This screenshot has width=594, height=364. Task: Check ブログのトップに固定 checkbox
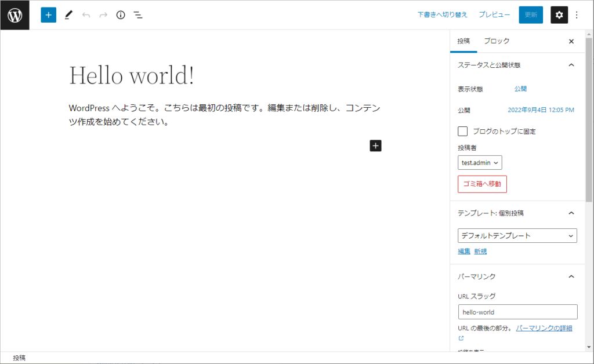[463, 132]
